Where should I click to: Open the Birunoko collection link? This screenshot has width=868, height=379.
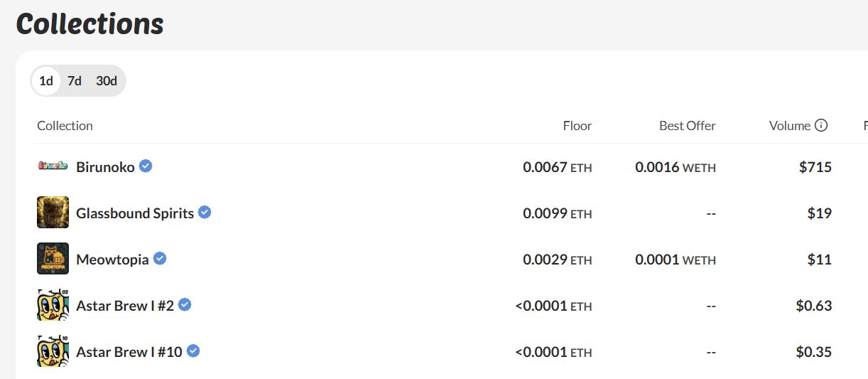105,167
